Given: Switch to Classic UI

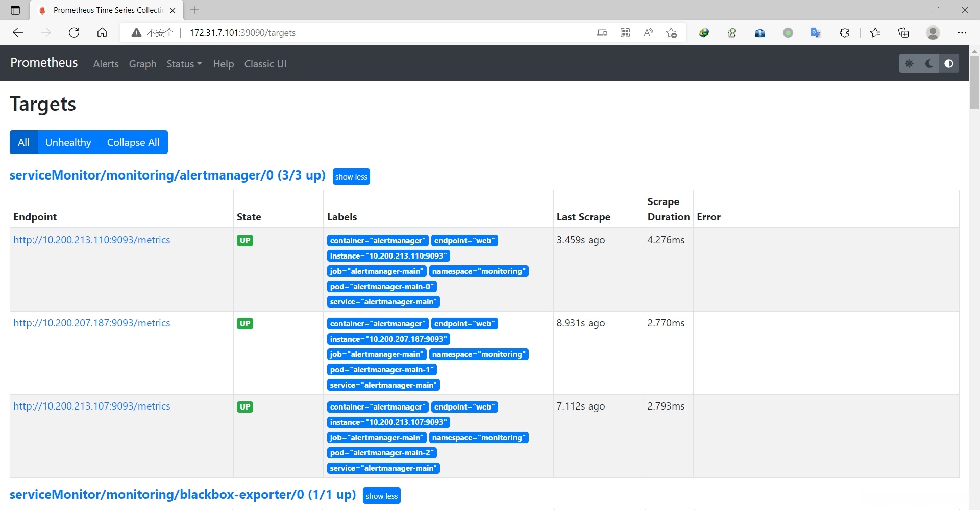Looking at the screenshot, I should tap(265, 64).
